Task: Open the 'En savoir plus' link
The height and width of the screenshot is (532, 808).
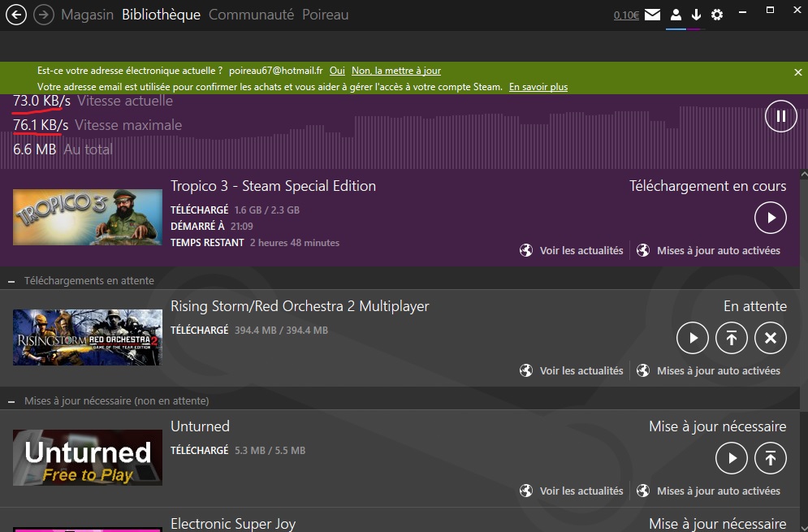Action: coord(538,87)
